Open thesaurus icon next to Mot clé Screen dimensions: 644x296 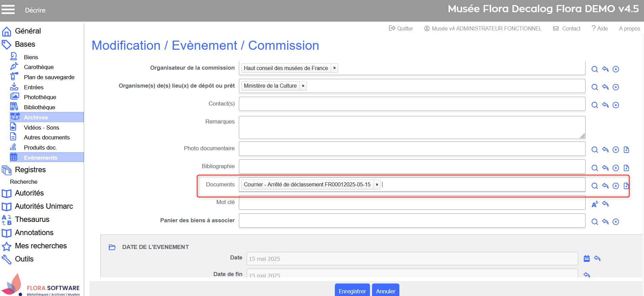pos(595,204)
